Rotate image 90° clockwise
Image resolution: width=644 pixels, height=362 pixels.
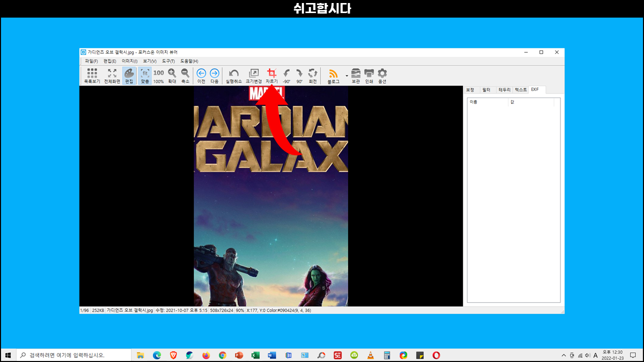click(x=299, y=75)
